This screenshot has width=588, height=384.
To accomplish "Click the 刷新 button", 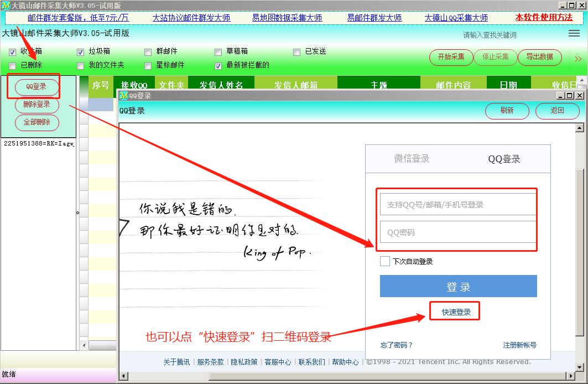I will [507, 111].
